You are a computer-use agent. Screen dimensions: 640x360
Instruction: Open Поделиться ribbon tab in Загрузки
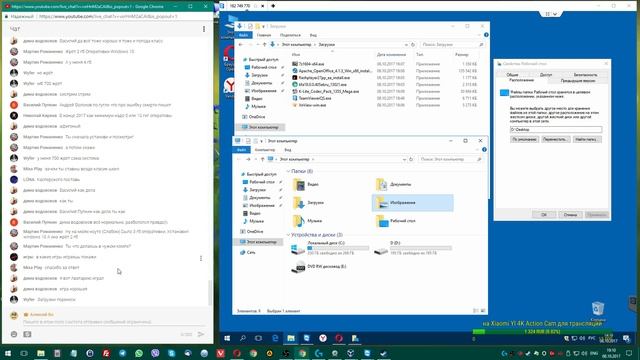(x=290, y=35)
